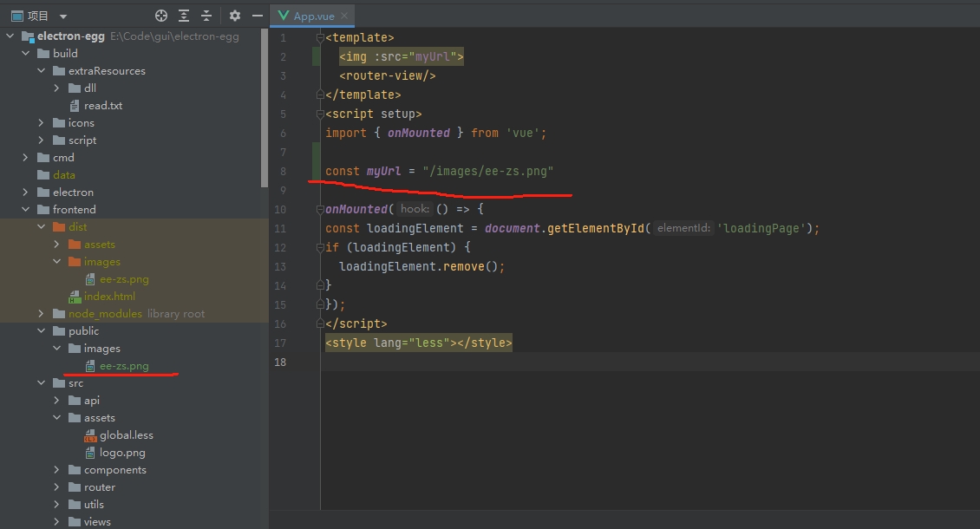Image resolution: width=980 pixels, height=529 pixels.
Task: Click the <router-view/> tag on line 3
Action: (x=388, y=76)
